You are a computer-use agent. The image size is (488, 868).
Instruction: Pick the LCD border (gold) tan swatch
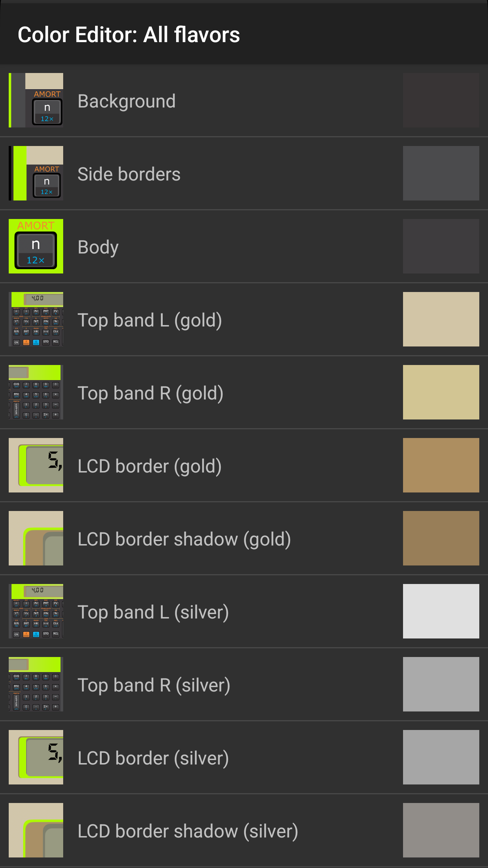[x=441, y=465]
